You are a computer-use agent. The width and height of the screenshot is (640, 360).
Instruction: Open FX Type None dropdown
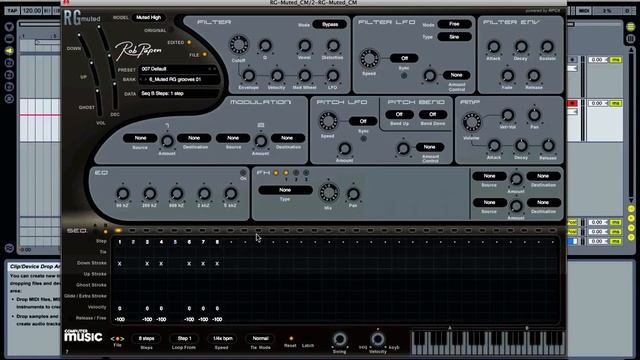pos(285,190)
